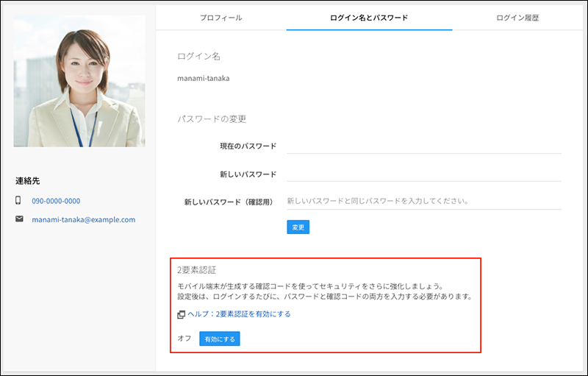Click the 2要素認証 heading
The width and height of the screenshot is (588, 376).
(196, 270)
